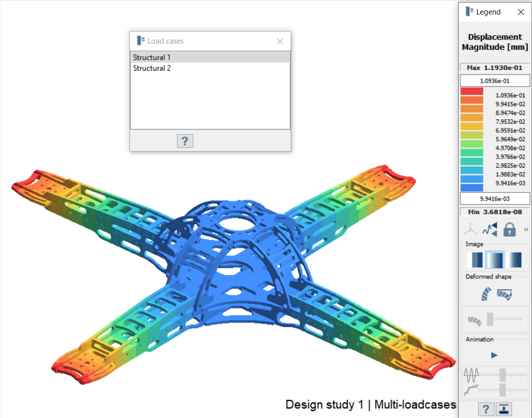The width and height of the screenshot is (532, 418).
Task: Click the min/max curve markers icon
Action: click(489, 230)
